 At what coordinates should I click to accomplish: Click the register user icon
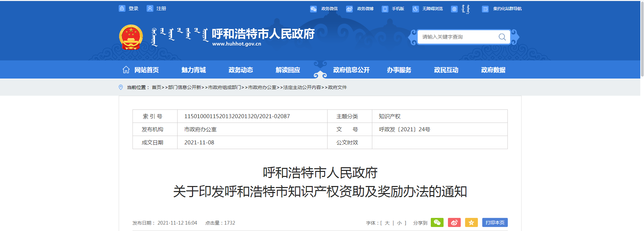pyautogui.click(x=150, y=8)
